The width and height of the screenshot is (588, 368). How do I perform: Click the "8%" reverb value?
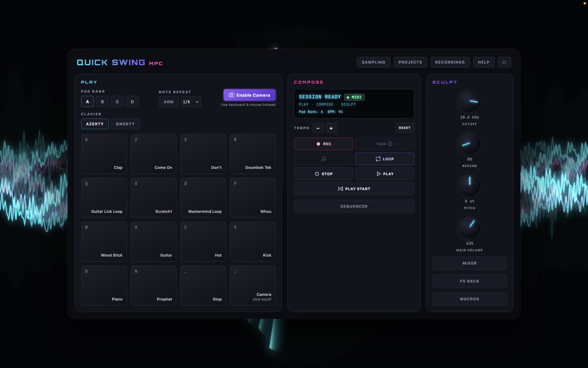(x=470, y=159)
